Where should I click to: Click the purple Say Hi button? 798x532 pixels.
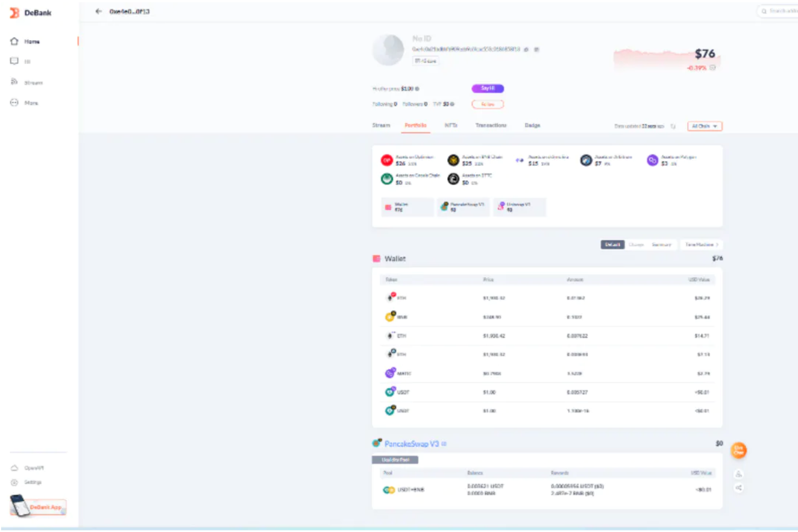pyautogui.click(x=487, y=89)
